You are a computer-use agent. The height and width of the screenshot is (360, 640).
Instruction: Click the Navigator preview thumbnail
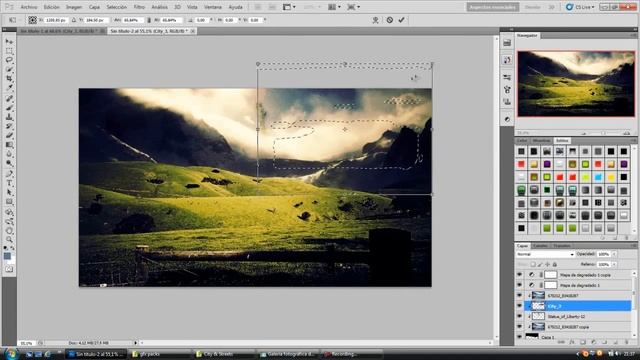pyautogui.click(x=576, y=84)
